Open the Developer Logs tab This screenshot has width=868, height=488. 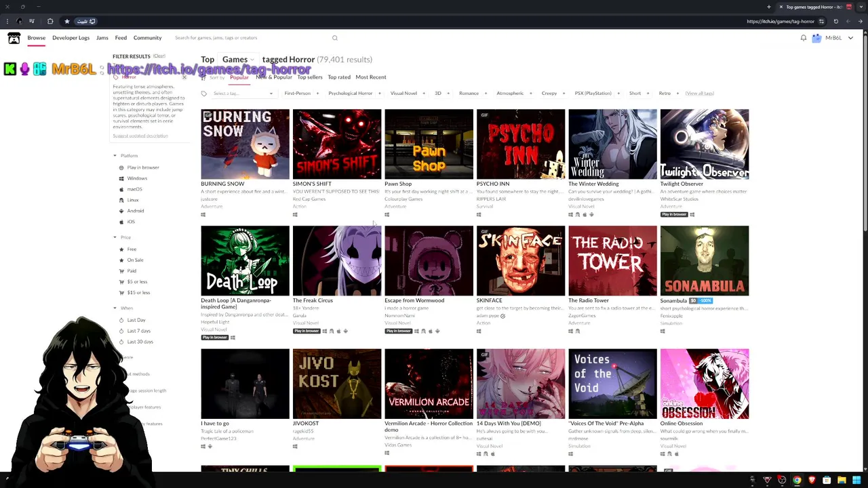[x=71, y=38]
